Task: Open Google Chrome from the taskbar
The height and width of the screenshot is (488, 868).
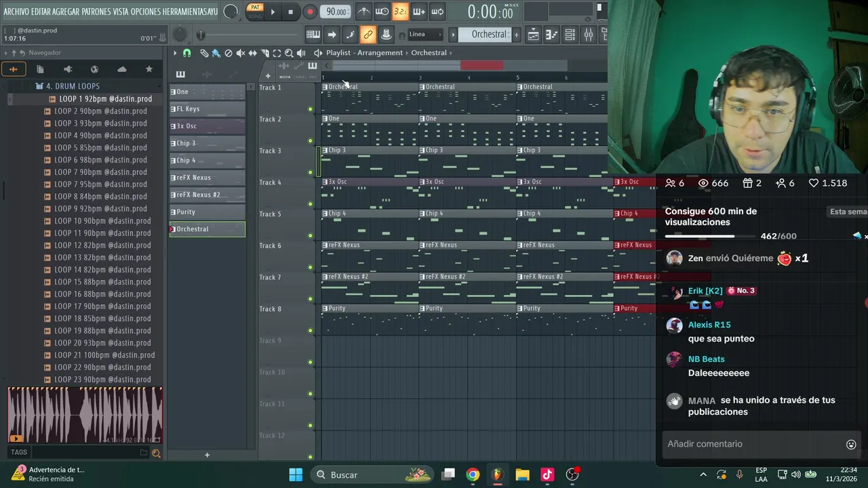Action: coord(473,474)
